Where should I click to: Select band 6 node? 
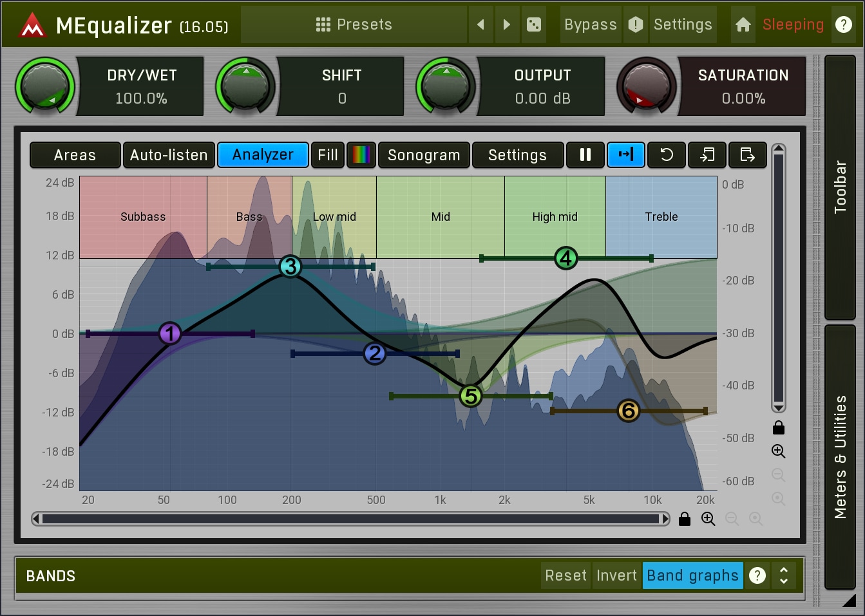pyautogui.click(x=629, y=411)
